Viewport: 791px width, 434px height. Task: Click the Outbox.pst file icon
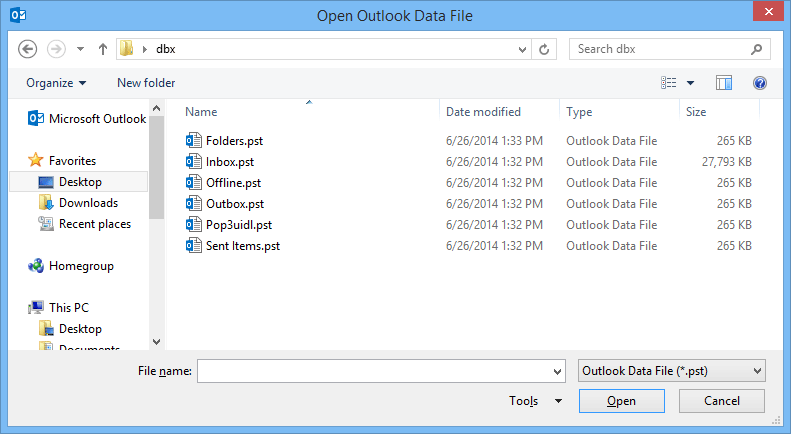click(194, 203)
